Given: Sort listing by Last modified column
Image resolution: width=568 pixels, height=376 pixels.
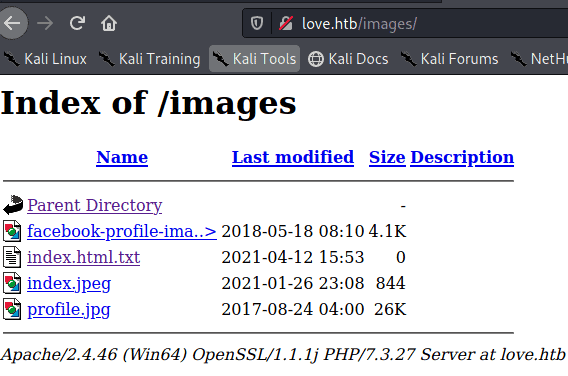Looking at the screenshot, I should click(x=293, y=157).
